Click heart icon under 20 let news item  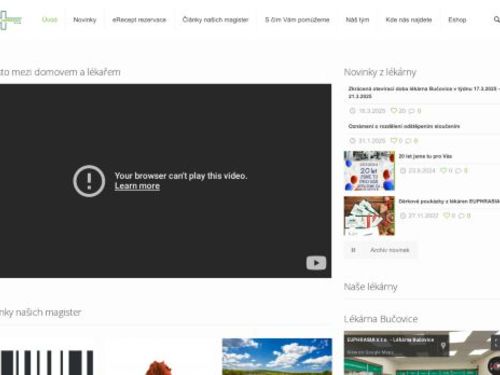click(x=443, y=171)
